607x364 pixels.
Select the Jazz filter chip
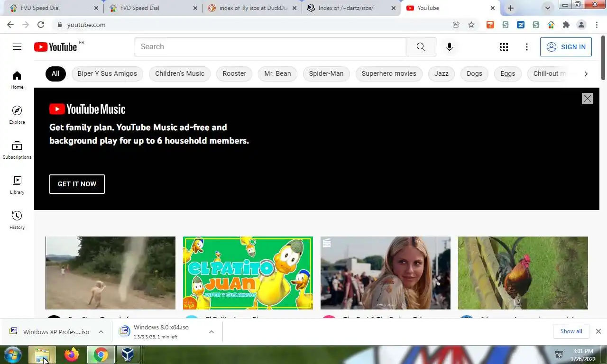pyautogui.click(x=441, y=73)
